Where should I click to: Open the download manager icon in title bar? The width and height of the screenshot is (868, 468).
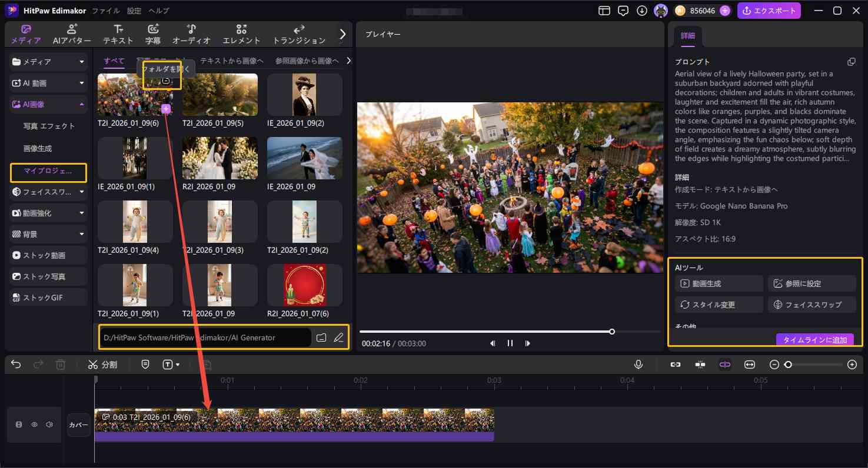click(x=642, y=11)
